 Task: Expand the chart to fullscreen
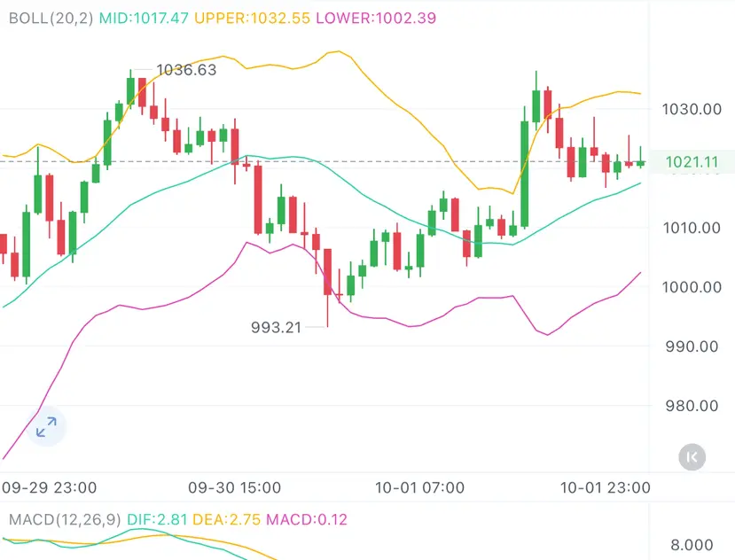tap(46, 427)
